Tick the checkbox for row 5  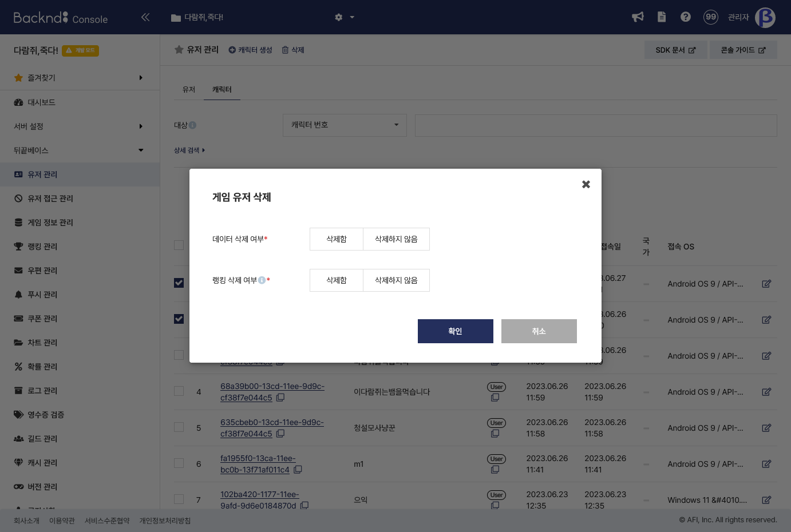coord(179,427)
